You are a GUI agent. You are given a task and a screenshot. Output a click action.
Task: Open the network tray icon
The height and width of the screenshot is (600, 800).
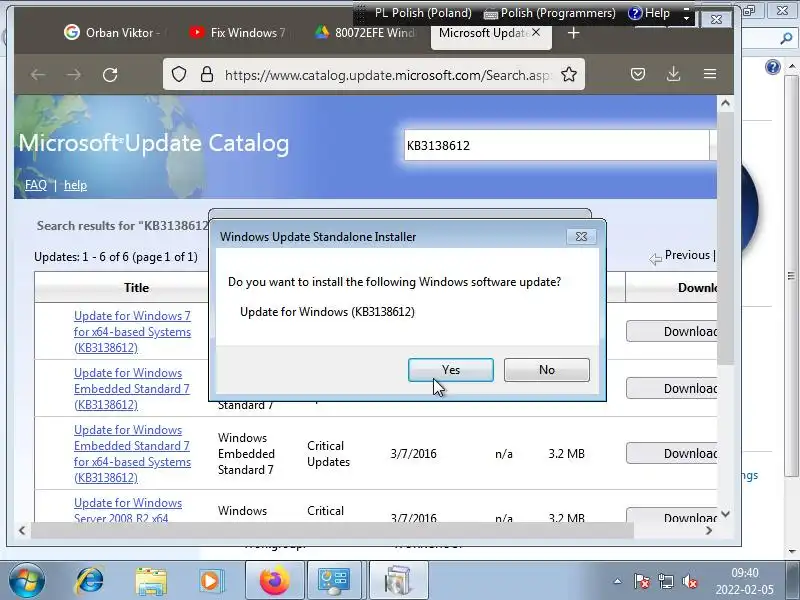coord(666,581)
